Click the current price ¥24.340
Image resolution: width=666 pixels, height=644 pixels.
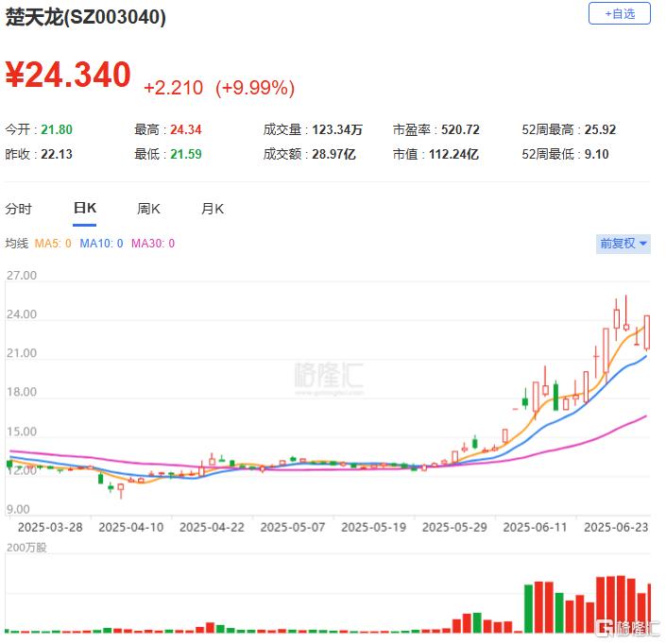(68, 75)
